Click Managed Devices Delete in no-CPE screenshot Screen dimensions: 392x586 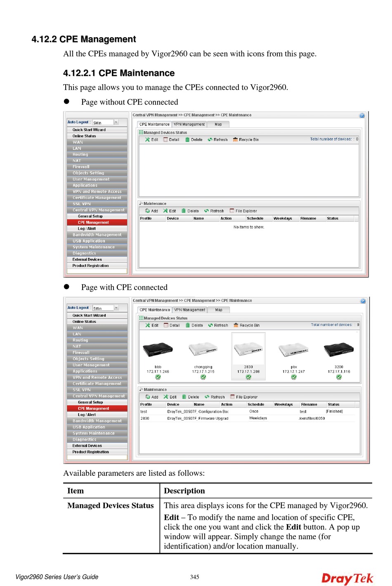pos(194,139)
